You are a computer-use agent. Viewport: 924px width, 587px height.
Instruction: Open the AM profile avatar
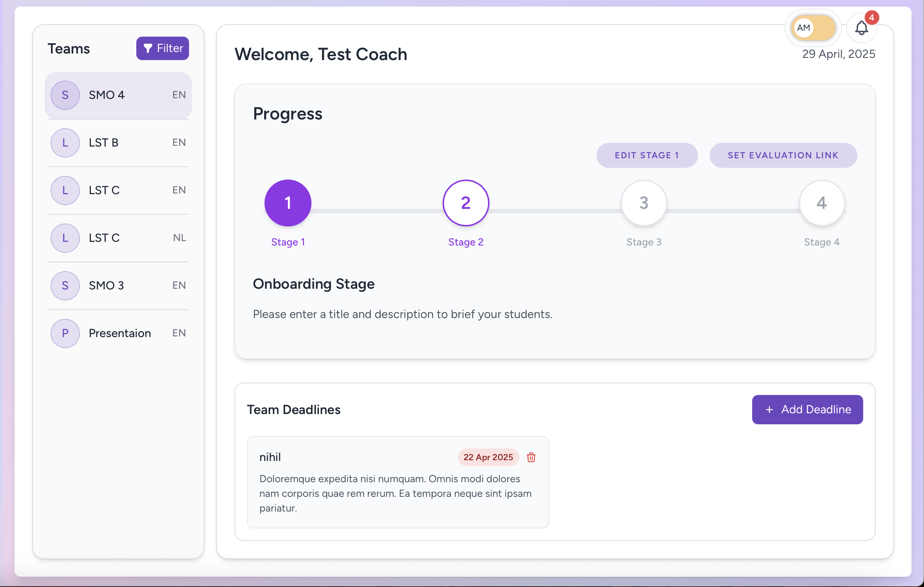(804, 27)
